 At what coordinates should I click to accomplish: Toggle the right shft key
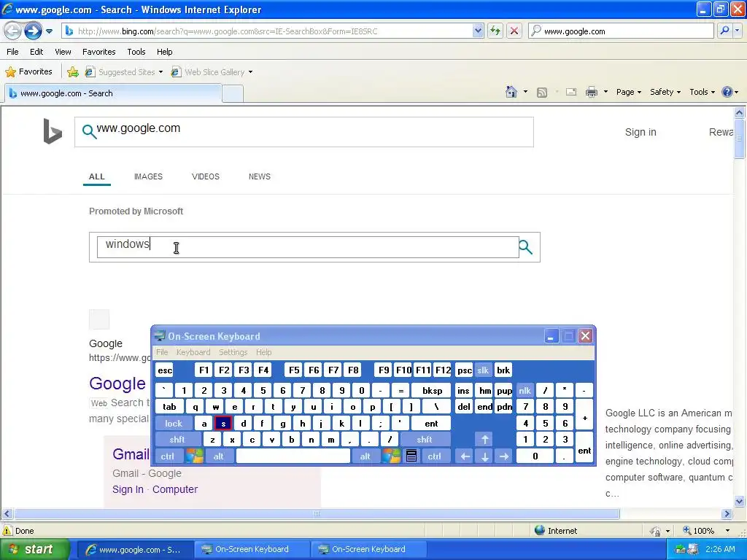(x=425, y=440)
